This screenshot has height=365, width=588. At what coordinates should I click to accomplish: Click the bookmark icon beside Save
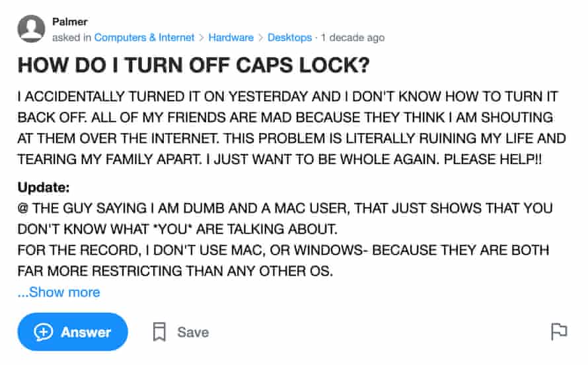click(x=159, y=332)
